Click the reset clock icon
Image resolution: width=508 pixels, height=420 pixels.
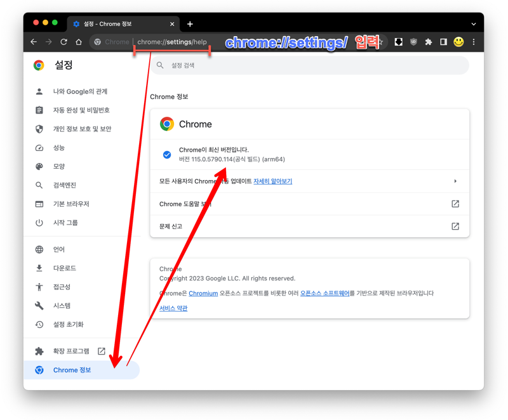click(39, 324)
